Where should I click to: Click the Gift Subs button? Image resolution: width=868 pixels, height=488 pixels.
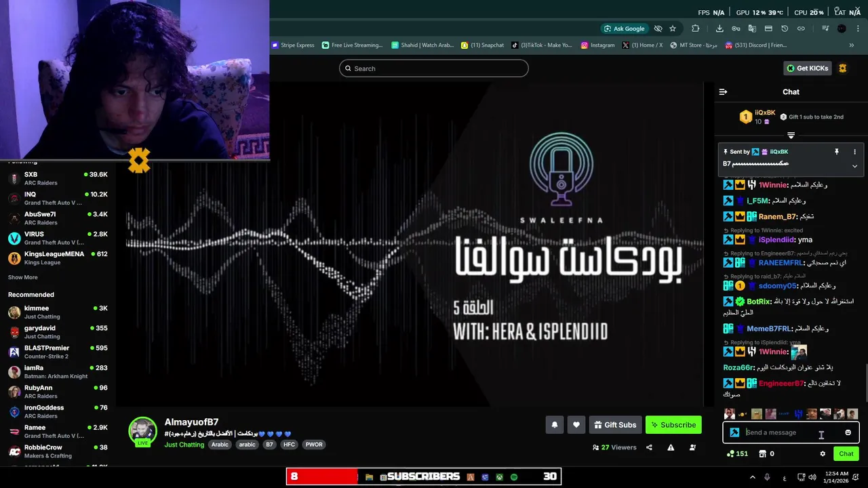click(x=615, y=425)
